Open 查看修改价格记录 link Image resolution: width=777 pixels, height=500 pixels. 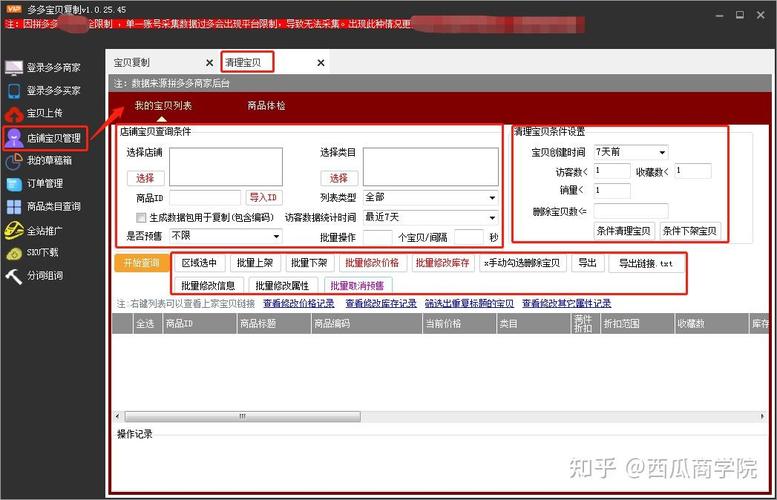point(299,303)
